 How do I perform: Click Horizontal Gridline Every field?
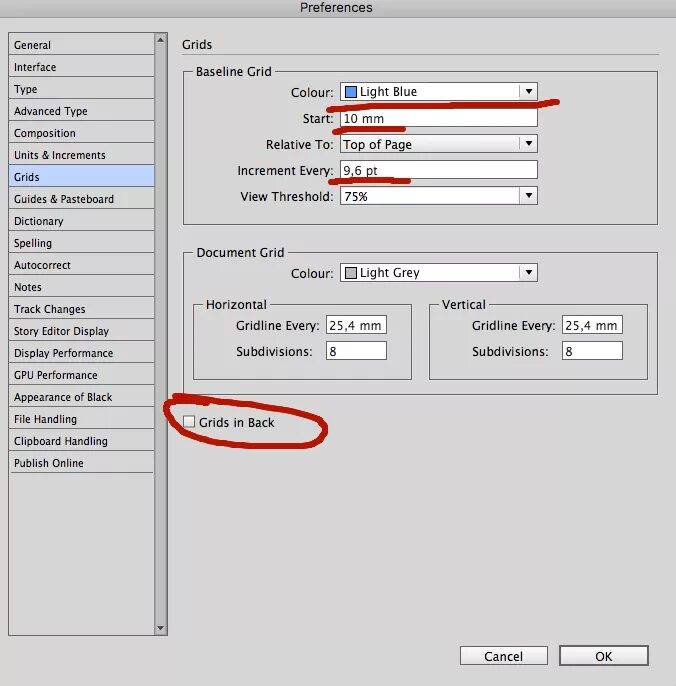click(x=356, y=325)
